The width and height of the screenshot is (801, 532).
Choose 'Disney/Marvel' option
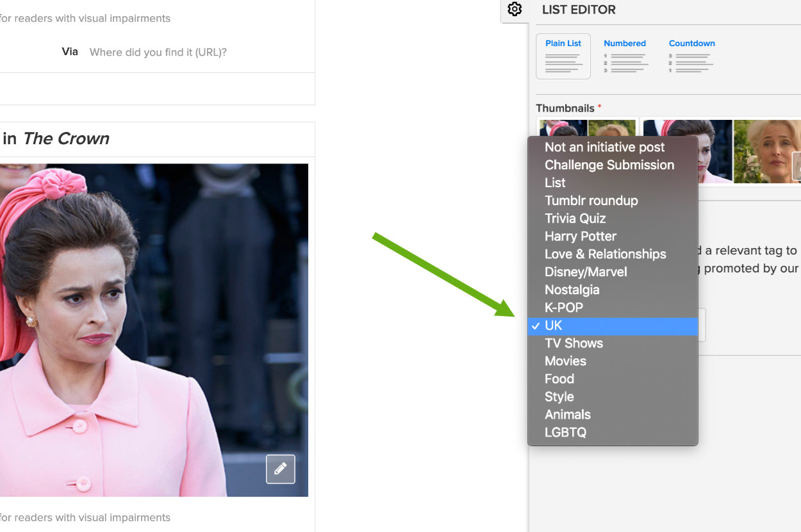click(x=613, y=272)
